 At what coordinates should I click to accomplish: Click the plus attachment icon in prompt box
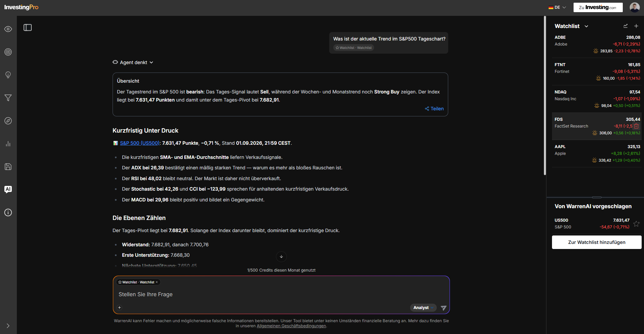click(120, 308)
